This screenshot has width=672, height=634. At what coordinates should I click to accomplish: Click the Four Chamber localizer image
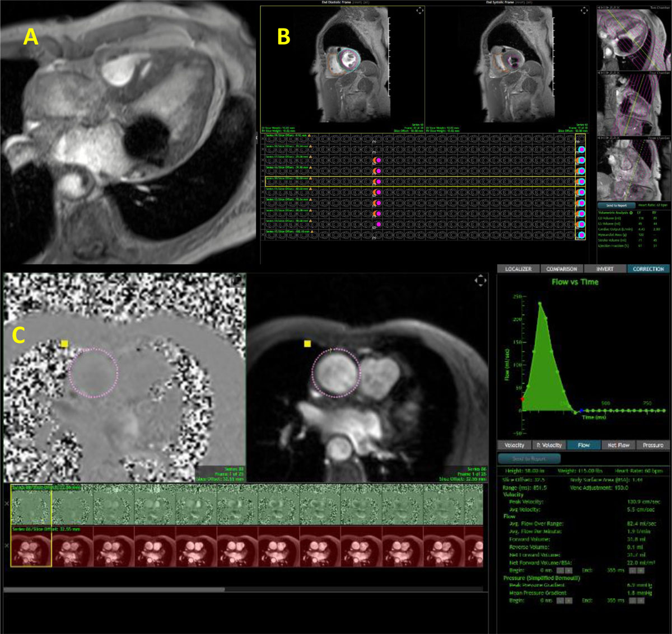pos(633,105)
